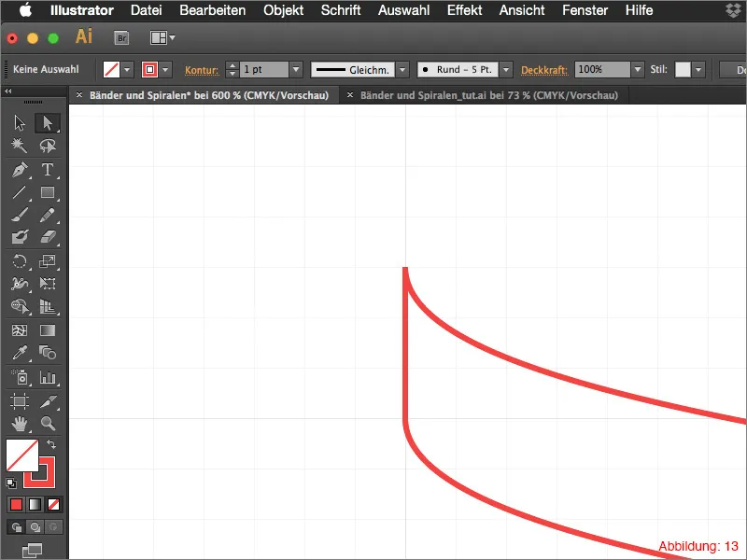Select the Direct Selection tool
This screenshot has width=747, height=560.
point(48,123)
